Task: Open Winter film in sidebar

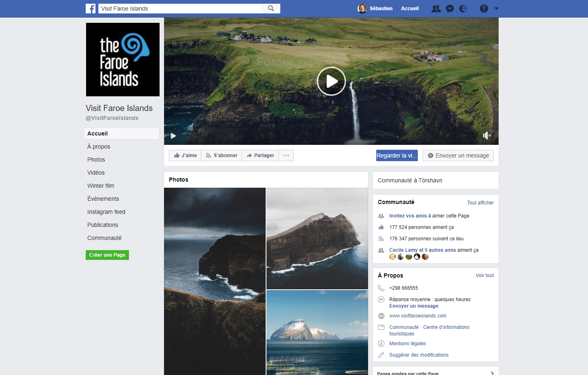Action: [x=101, y=186]
